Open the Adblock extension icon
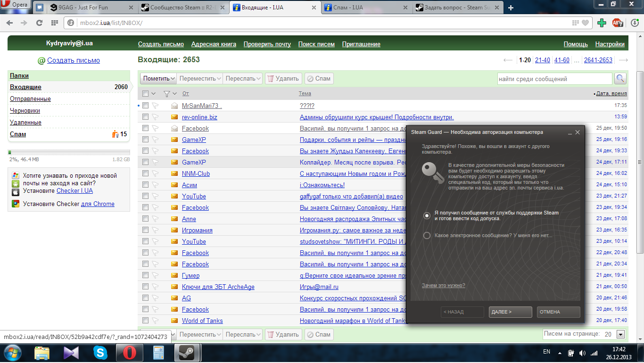Image resolution: width=644 pixels, height=363 pixels. click(x=618, y=23)
